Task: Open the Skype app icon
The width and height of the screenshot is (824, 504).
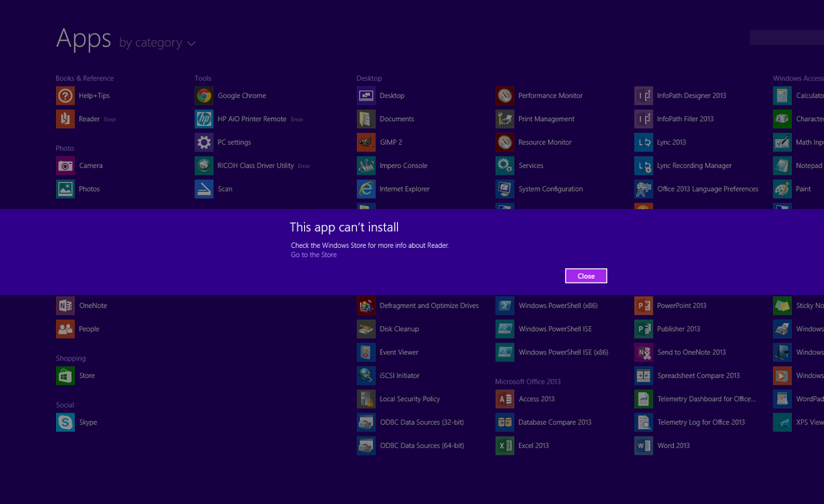Action: [x=65, y=422]
